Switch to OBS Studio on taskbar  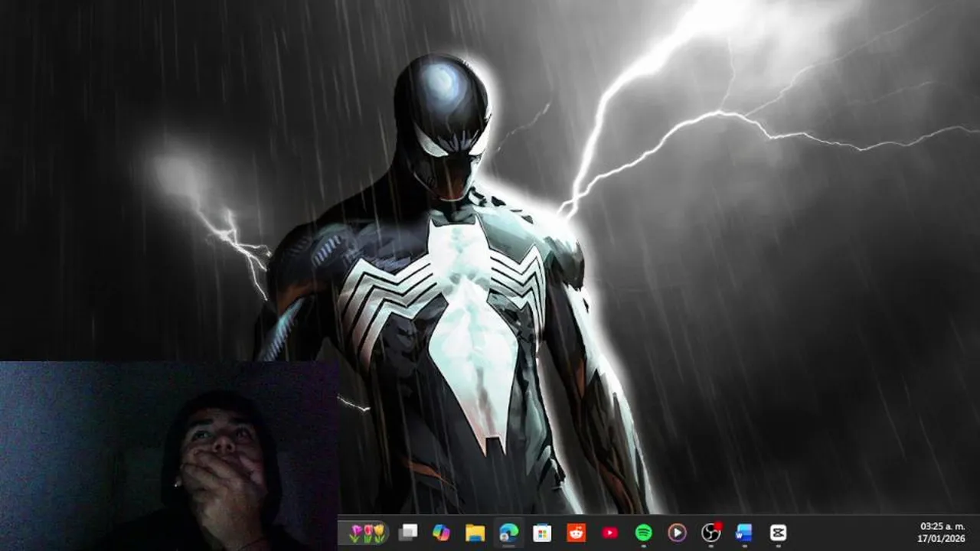(711, 533)
